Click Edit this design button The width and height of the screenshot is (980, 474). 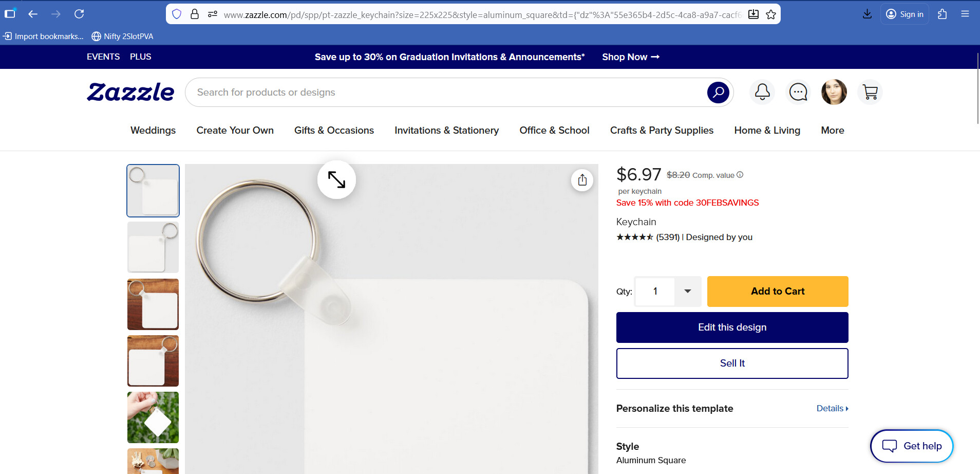732,327
